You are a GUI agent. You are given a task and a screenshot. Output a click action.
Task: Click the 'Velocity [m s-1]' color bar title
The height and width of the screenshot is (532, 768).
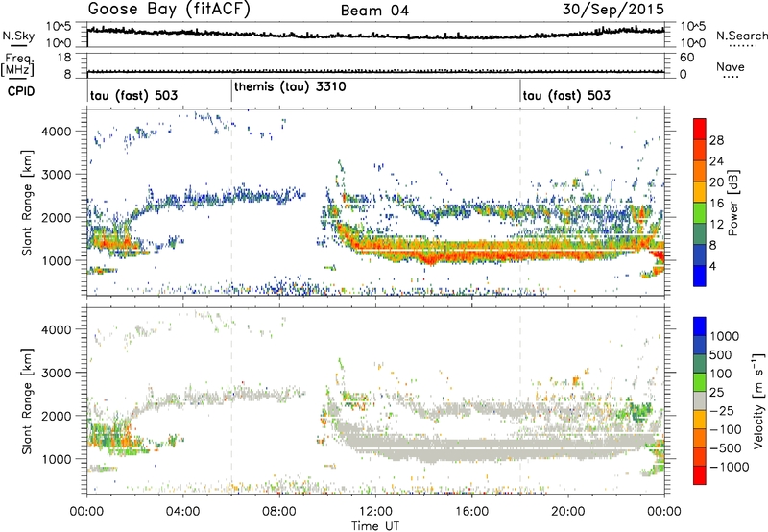(758, 400)
